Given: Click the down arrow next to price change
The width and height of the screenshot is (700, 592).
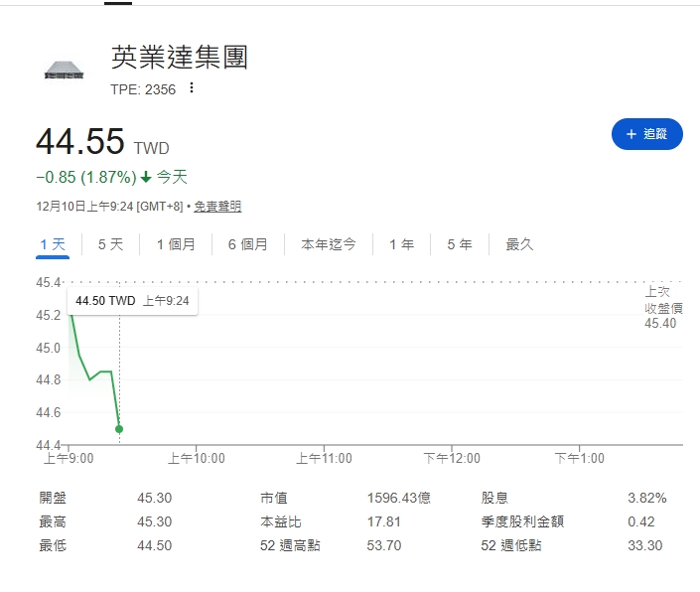Looking at the screenshot, I should 146,178.
